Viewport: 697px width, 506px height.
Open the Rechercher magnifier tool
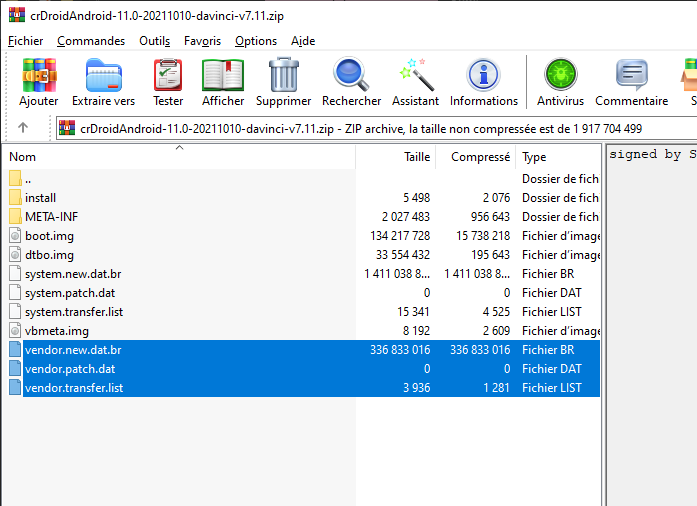coord(351,74)
